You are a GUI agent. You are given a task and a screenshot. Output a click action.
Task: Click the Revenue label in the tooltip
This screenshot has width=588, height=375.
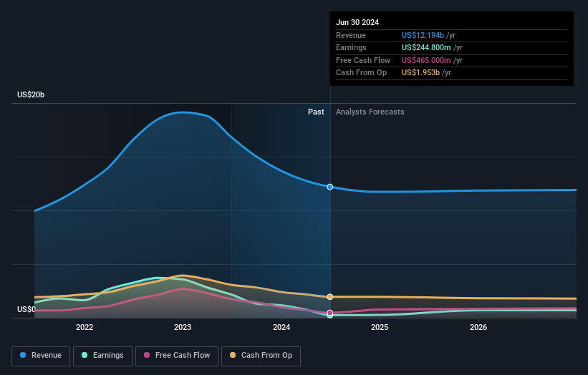[x=351, y=35]
